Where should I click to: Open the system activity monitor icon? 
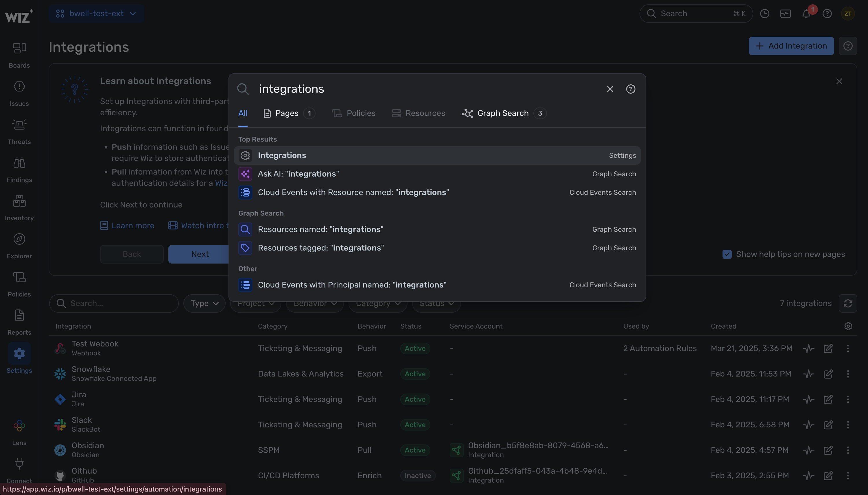[785, 14]
